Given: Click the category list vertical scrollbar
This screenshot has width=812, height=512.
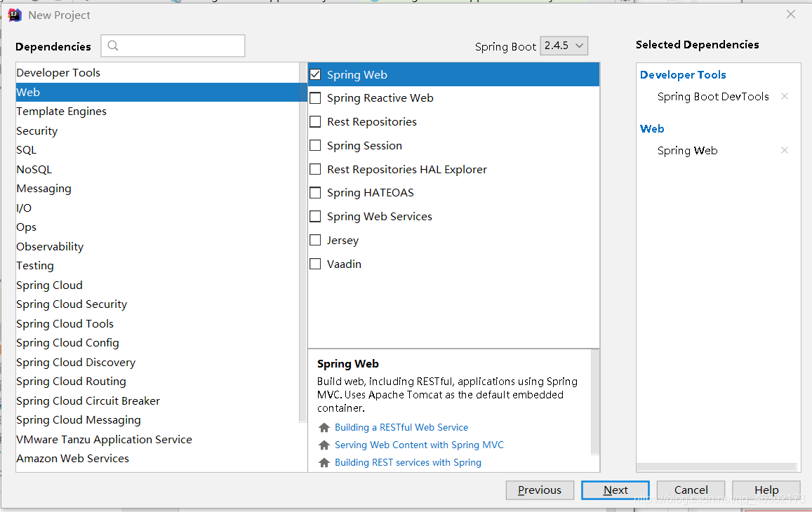Looking at the screenshot, I should coord(303,242).
